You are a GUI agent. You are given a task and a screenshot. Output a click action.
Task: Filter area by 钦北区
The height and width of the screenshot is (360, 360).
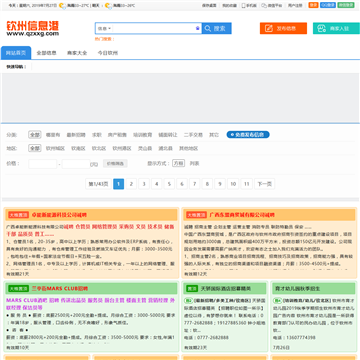pos(99,148)
